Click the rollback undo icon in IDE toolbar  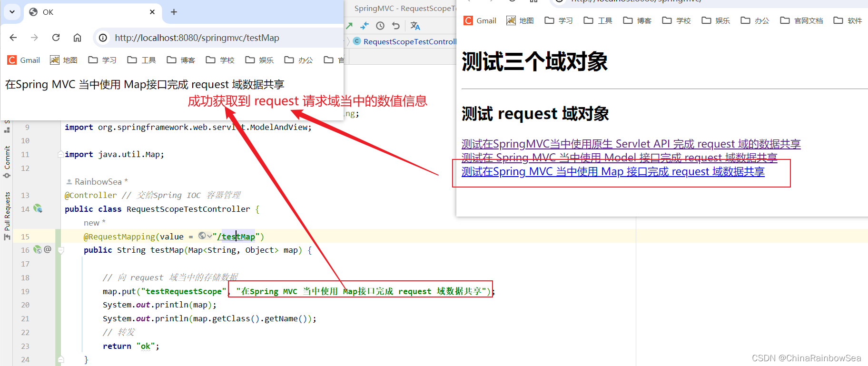tap(396, 26)
